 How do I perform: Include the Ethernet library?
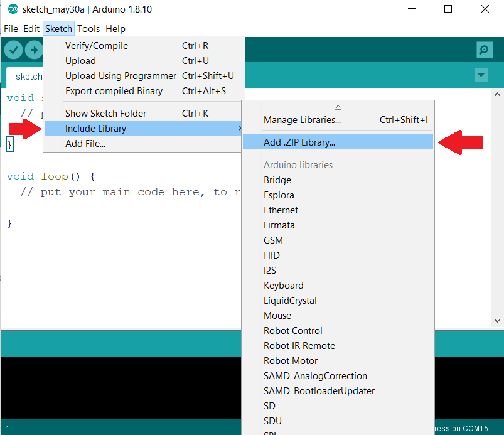click(x=338, y=210)
